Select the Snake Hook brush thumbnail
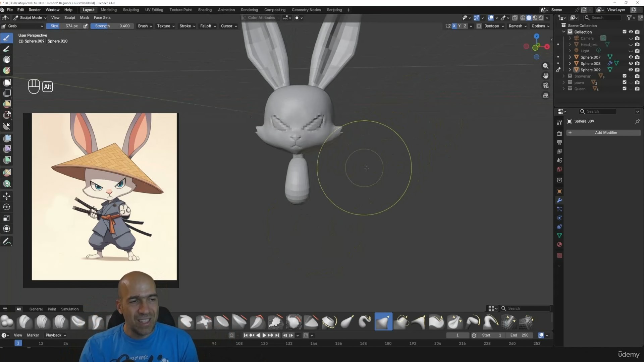Screen dimensions: 644x362 365,322
